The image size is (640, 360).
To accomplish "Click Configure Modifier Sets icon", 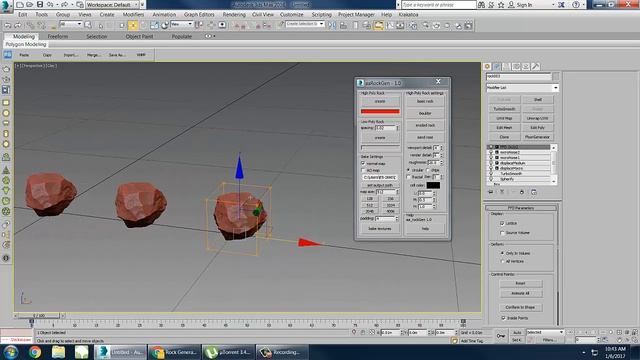I will click(x=533, y=192).
